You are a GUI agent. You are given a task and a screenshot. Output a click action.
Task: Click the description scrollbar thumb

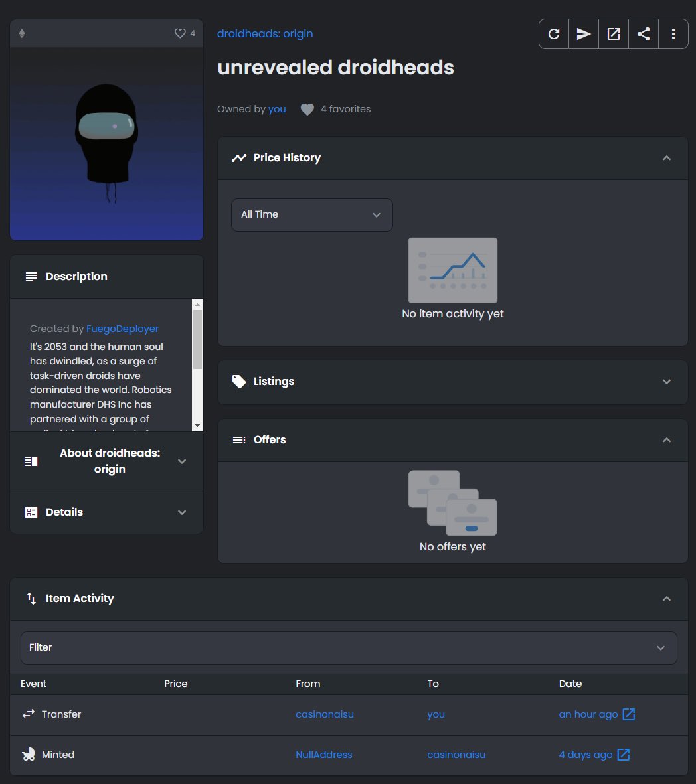198,339
